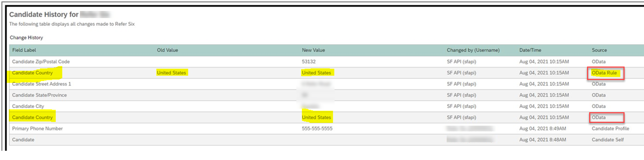Select the OData Rule source cell
This screenshot has width=644, height=160.
tap(604, 73)
